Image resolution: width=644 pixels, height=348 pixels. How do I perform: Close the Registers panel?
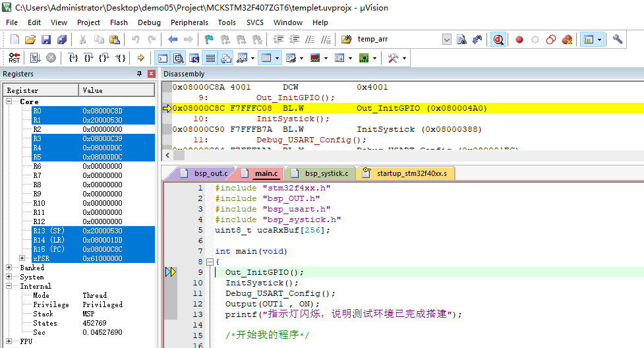[x=151, y=74]
